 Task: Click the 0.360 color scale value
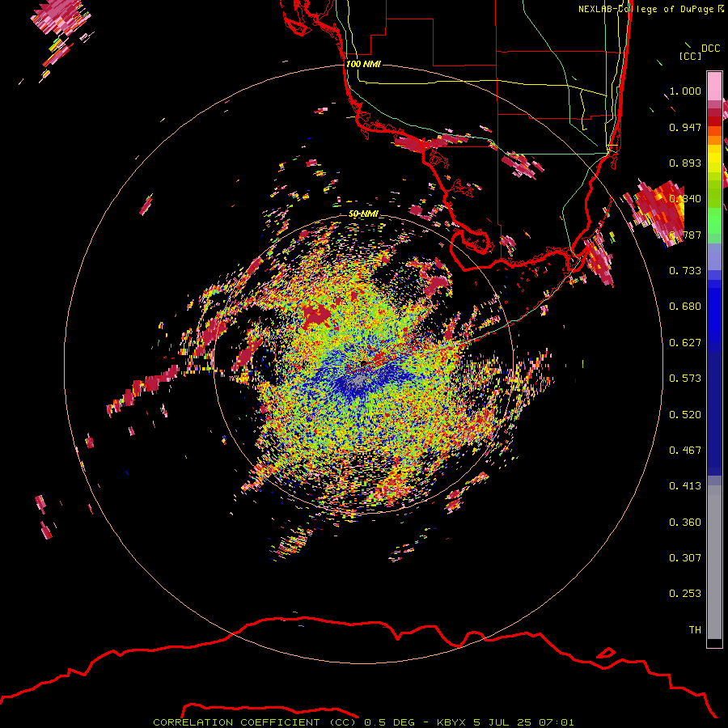tap(685, 523)
